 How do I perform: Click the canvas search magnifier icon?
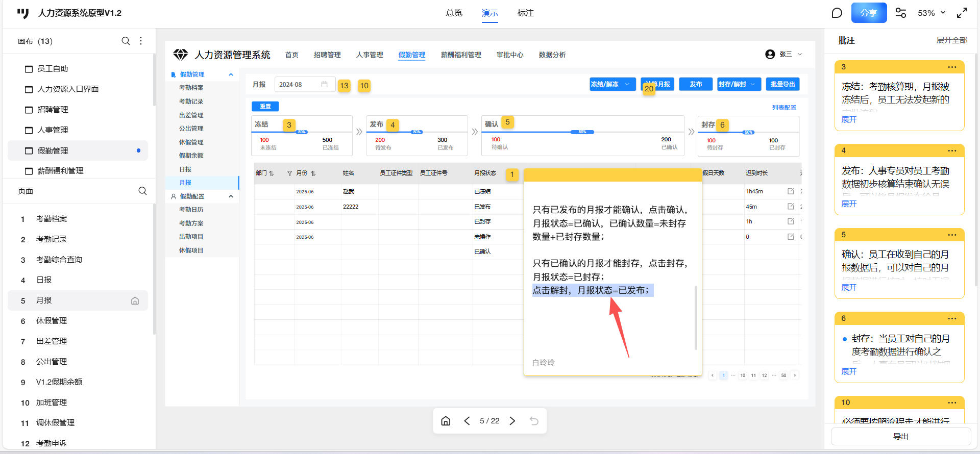click(126, 41)
